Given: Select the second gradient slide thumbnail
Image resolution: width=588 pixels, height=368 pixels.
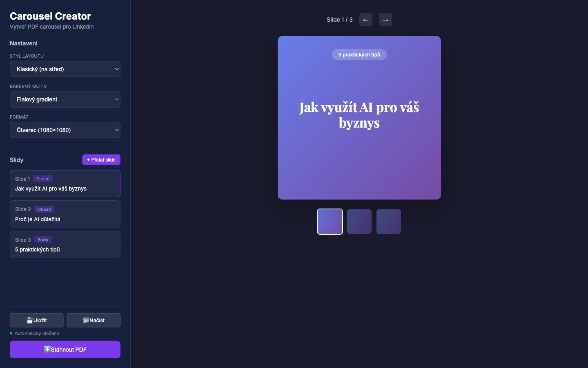Looking at the screenshot, I should click(359, 222).
